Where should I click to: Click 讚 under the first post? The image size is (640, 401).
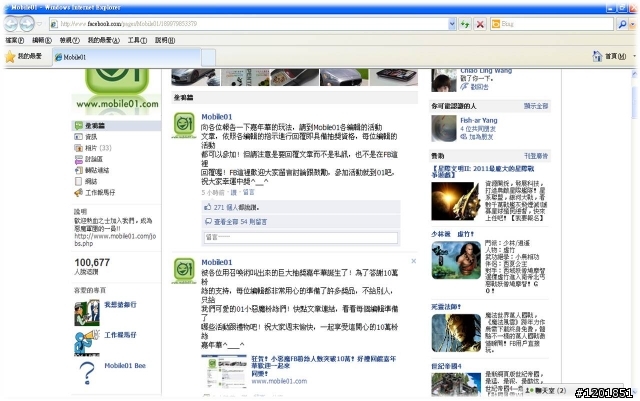pyautogui.click(x=234, y=192)
